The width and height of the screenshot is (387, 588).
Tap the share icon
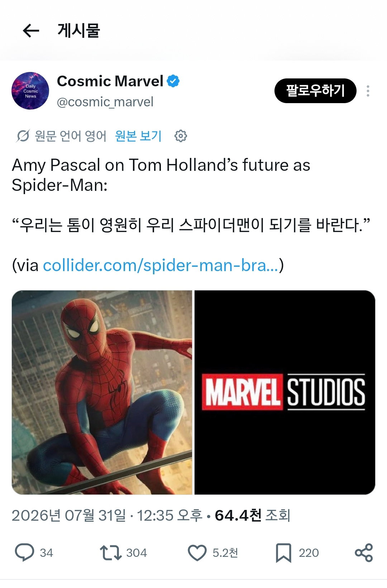click(x=364, y=553)
